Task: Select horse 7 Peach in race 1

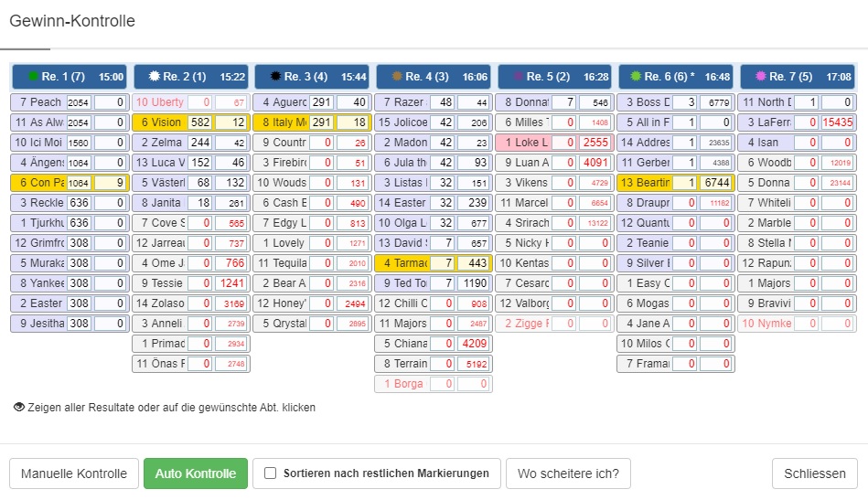Action: pyautogui.click(x=70, y=102)
